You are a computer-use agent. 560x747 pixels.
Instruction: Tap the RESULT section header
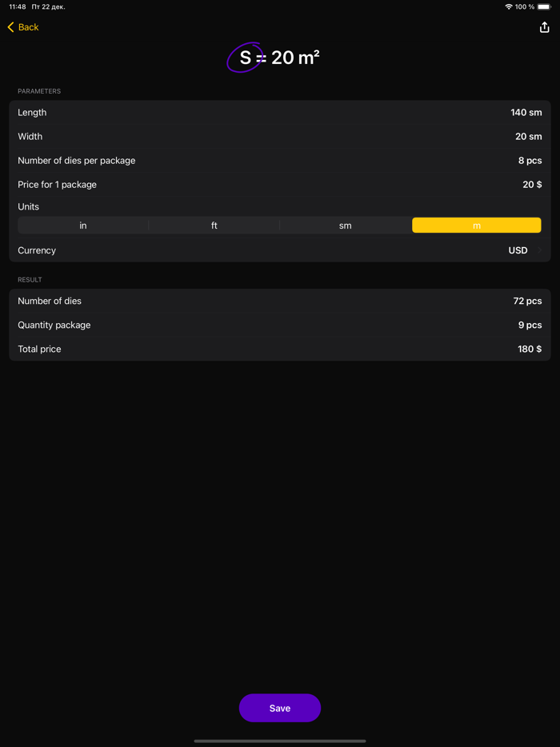[x=30, y=279]
